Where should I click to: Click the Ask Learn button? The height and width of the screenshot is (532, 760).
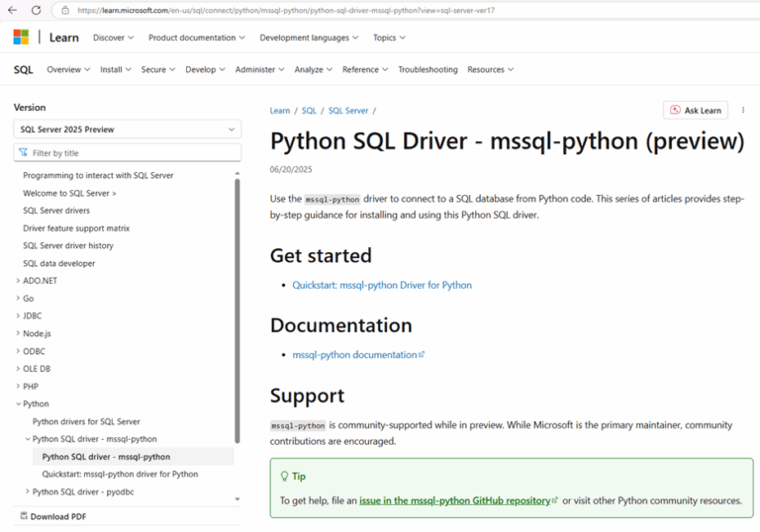696,110
